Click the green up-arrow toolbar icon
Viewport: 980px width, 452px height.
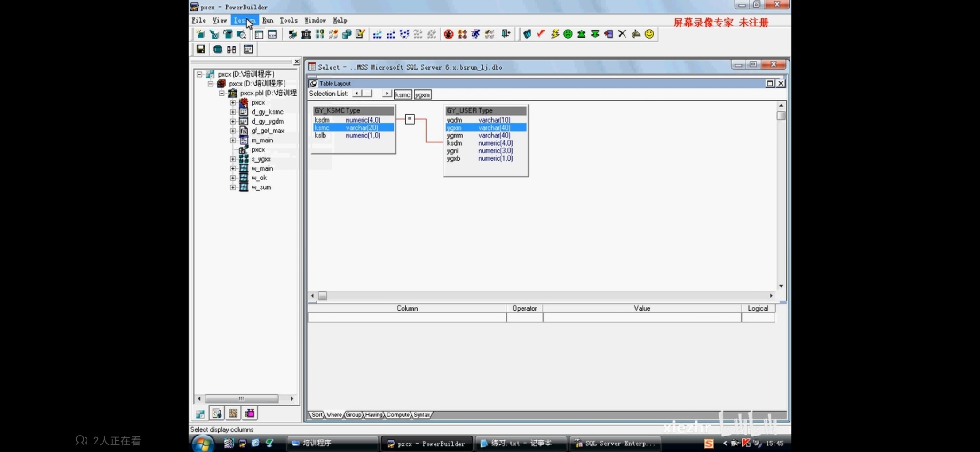pos(582,34)
